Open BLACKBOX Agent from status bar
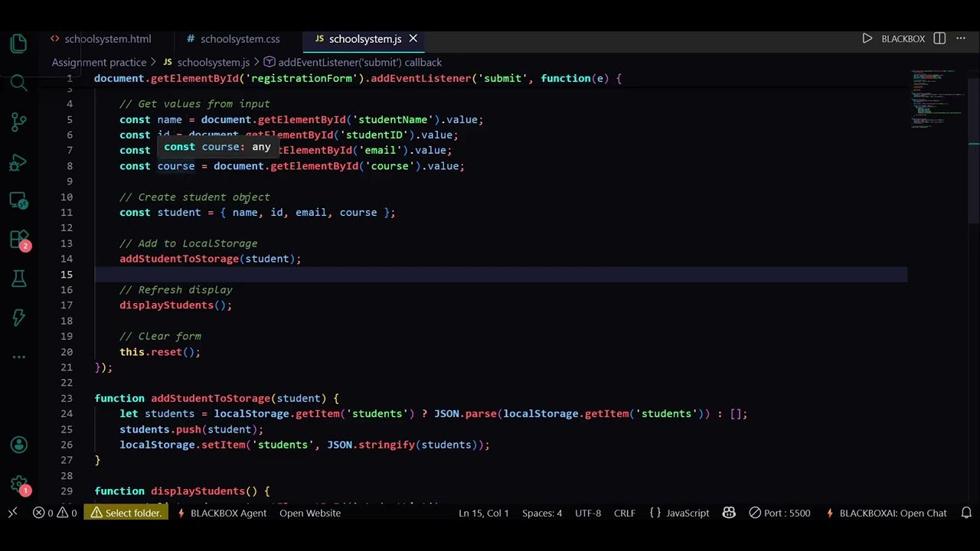This screenshot has width=980, height=551. (x=221, y=513)
